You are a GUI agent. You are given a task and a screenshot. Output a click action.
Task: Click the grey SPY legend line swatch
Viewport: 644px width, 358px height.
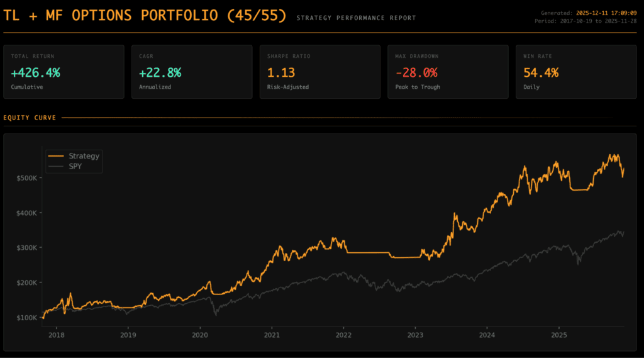[57, 166]
